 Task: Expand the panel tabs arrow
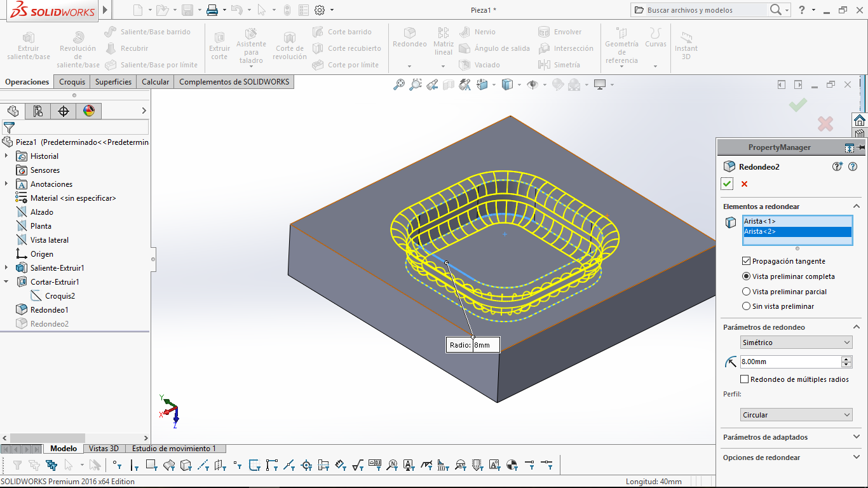click(144, 111)
